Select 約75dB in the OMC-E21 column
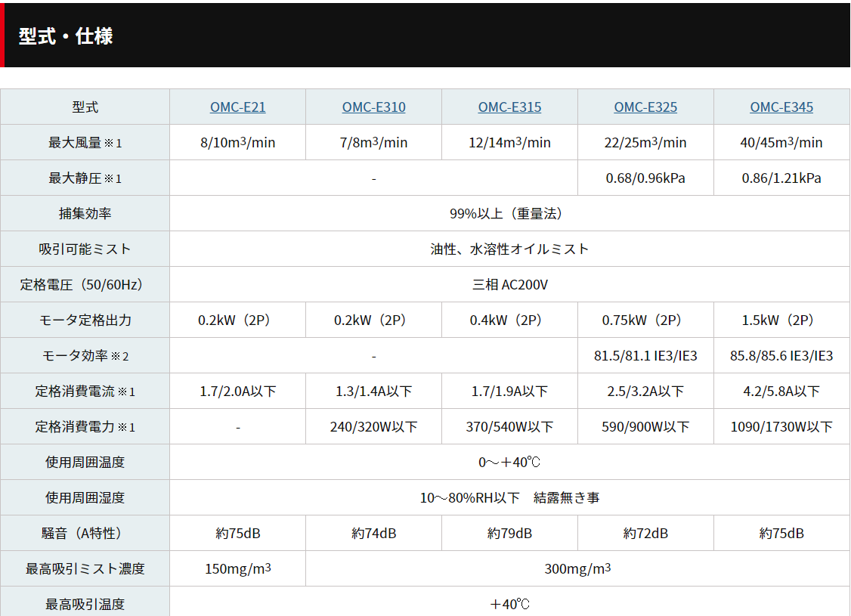851x616 pixels. tap(238, 534)
